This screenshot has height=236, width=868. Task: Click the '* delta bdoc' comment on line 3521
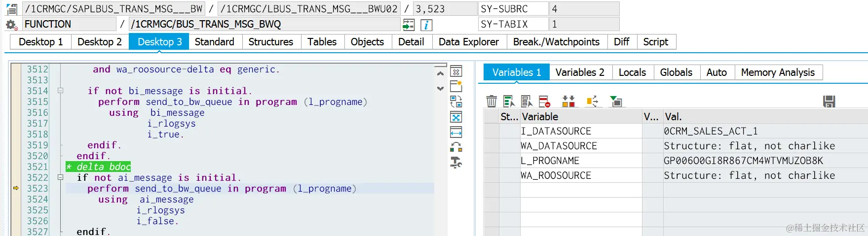(x=98, y=167)
